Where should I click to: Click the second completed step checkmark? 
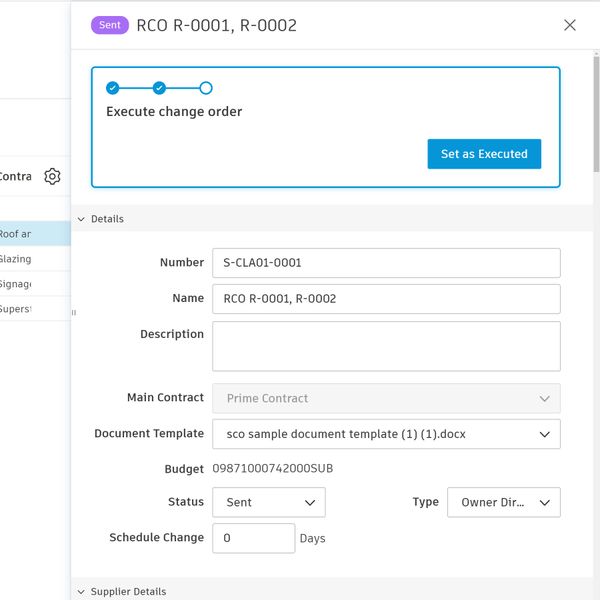[x=159, y=88]
